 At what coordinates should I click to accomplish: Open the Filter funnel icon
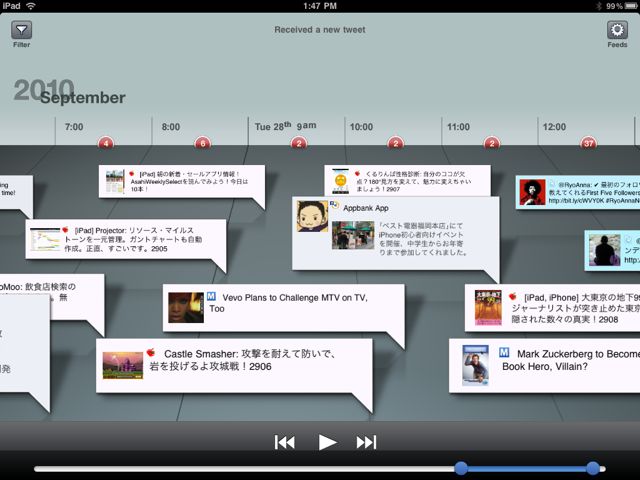[x=22, y=30]
